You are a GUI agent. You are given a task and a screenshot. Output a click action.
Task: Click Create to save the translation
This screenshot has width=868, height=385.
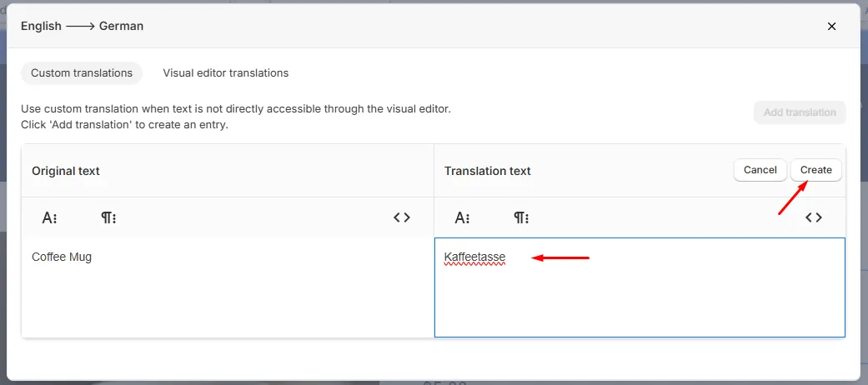point(816,170)
